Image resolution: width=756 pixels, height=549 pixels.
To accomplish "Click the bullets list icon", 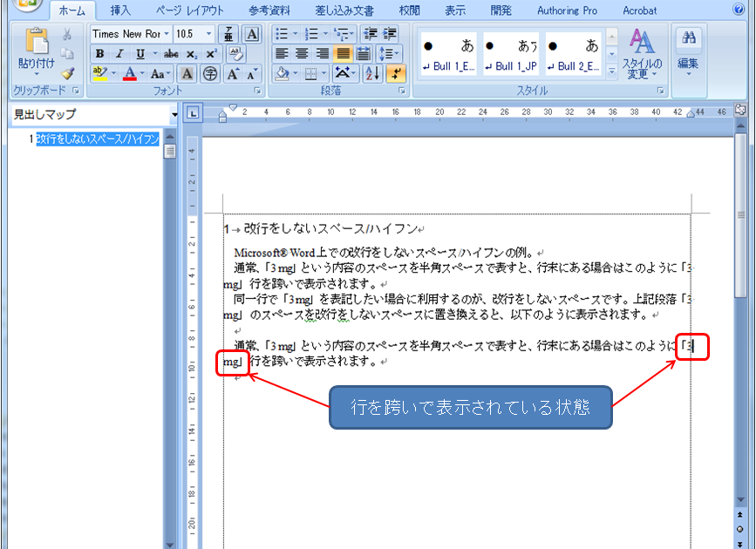I will tap(282, 34).
